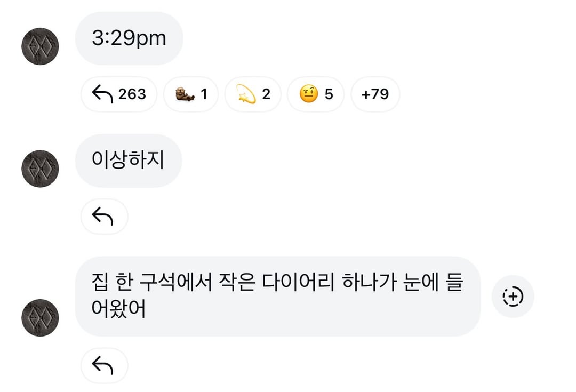Open profile from avatar beside 다이어리 message
The image size is (576, 392).
coord(40,318)
